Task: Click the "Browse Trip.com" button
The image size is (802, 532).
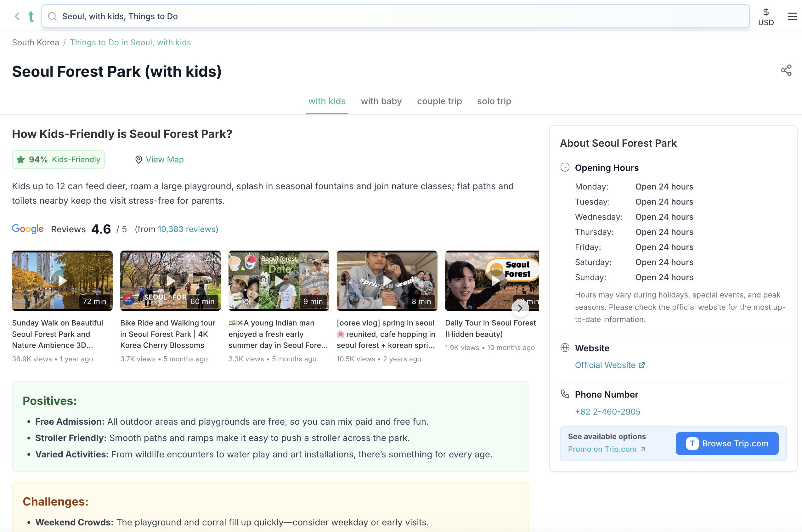Action: pos(727,443)
